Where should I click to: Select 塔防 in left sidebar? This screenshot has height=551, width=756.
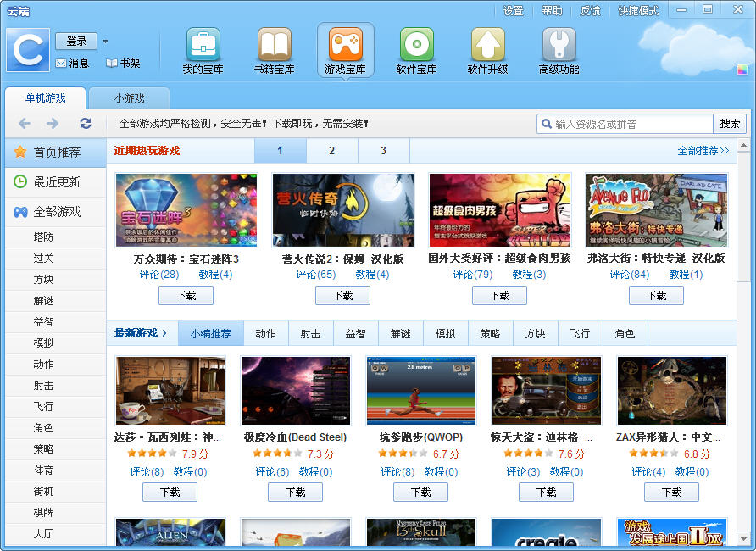coord(43,237)
